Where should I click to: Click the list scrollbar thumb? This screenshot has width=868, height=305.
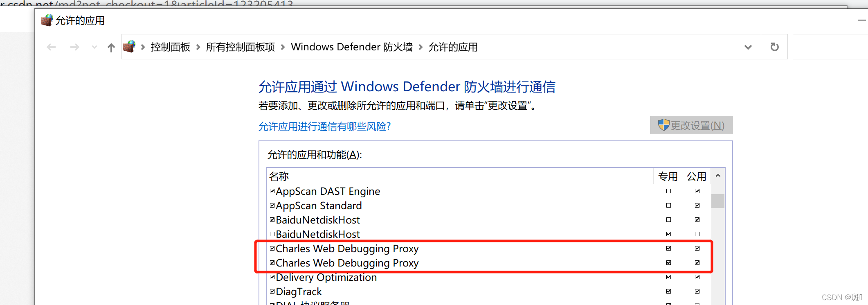pos(718,201)
